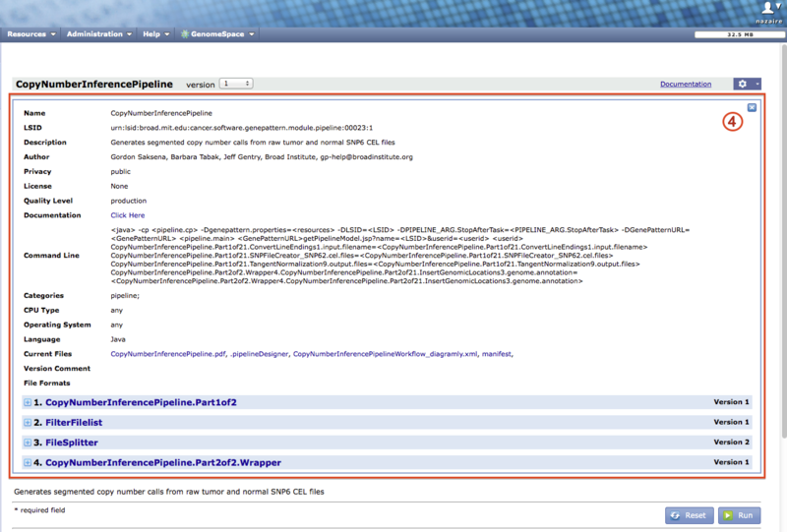Image resolution: width=787 pixels, height=532 pixels.
Task: Open the Administration menu
Action: [x=98, y=34]
